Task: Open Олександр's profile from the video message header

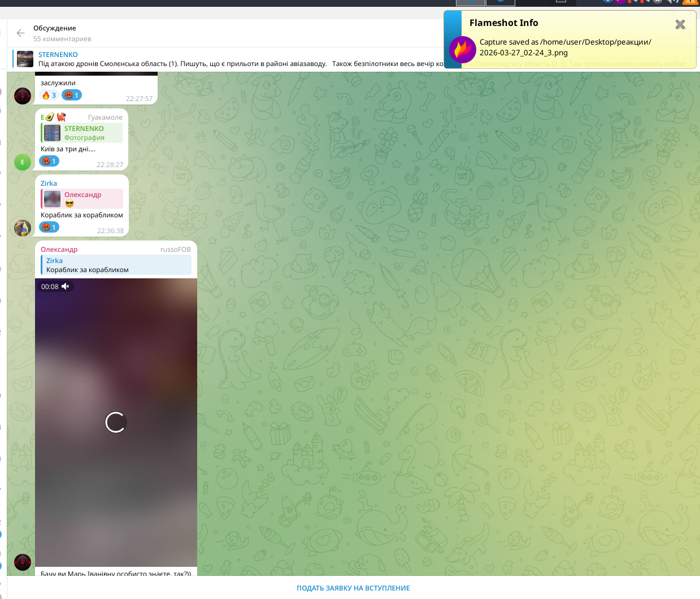Action: click(x=59, y=250)
